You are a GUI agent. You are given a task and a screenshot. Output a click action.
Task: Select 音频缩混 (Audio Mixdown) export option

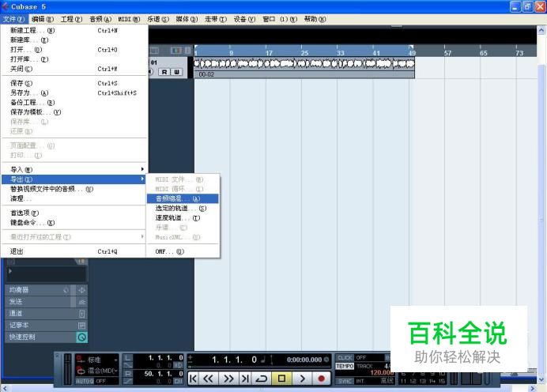click(x=183, y=198)
